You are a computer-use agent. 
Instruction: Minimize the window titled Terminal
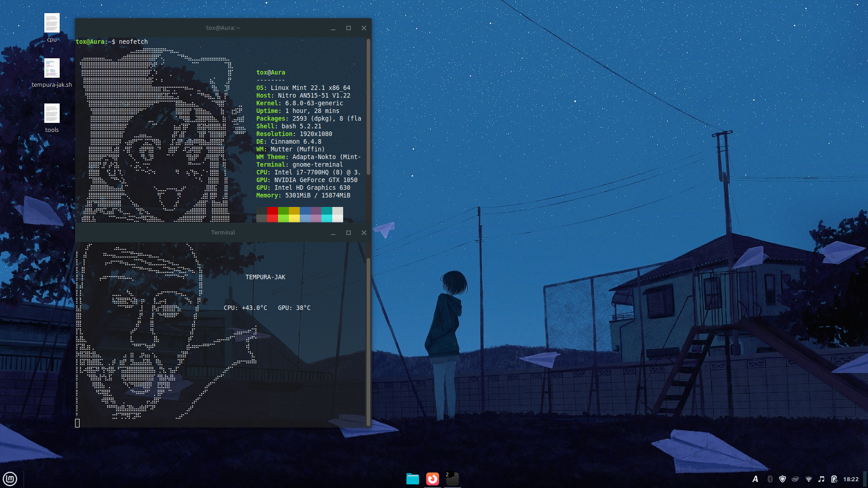[333, 233]
